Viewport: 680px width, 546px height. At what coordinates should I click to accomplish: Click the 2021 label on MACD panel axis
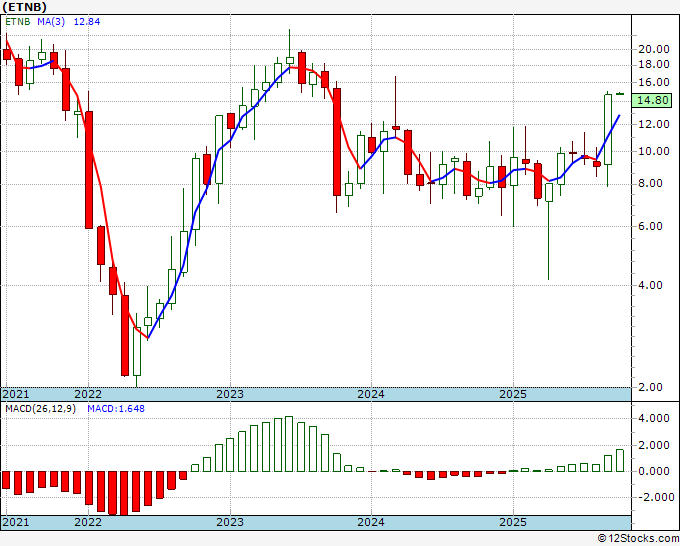click(16, 522)
